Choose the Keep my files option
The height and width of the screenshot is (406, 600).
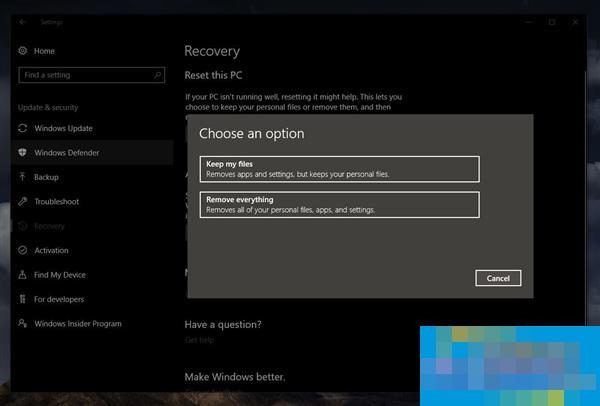pyautogui.click(x=339, y=169)
